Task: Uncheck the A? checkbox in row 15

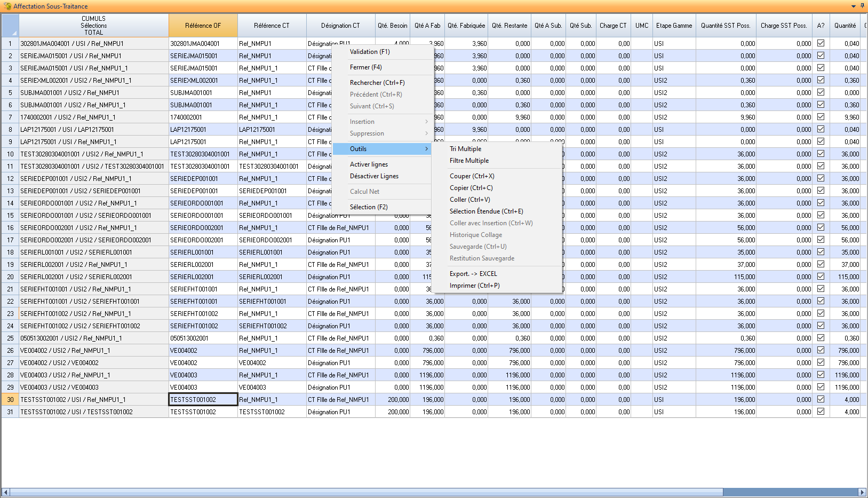Action: pyautogui.click(x=821, y=215)
